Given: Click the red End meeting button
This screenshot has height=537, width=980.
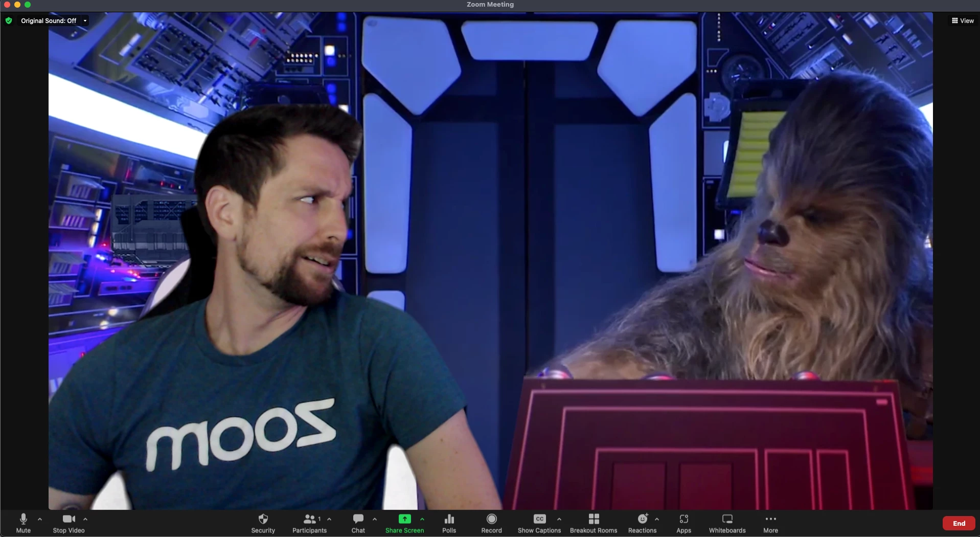Looking at the screenshot, I should coord(959,523).
